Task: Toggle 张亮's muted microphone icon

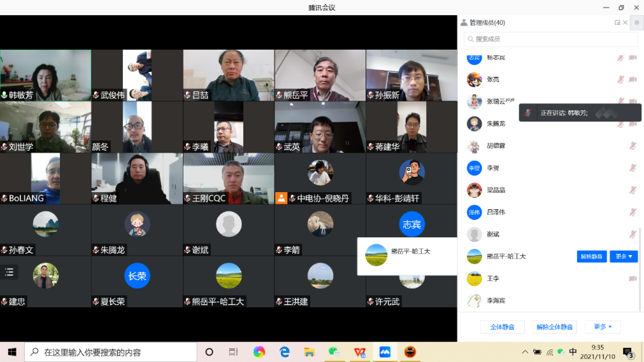Action: pos(620,80)
